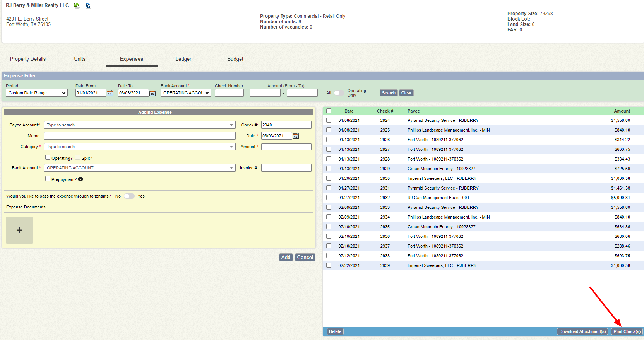Click the Delete button
Screen dimensions: 644x340
(335, 331)
